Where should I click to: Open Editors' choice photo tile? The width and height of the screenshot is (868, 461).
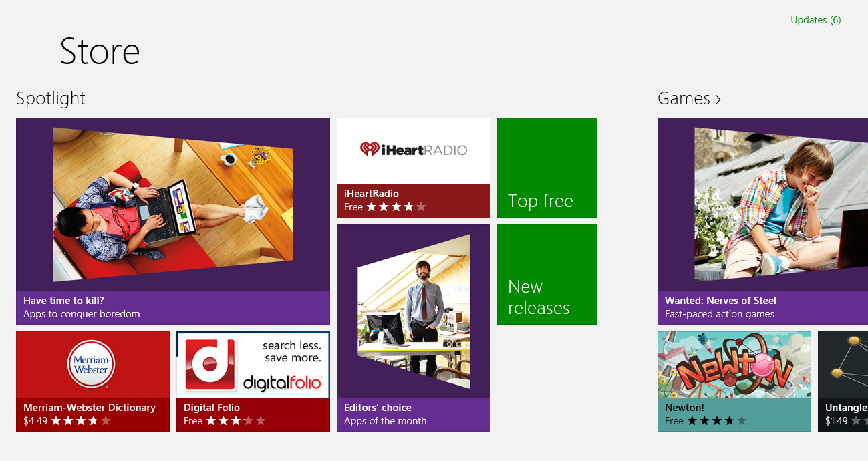pos(413,311)
